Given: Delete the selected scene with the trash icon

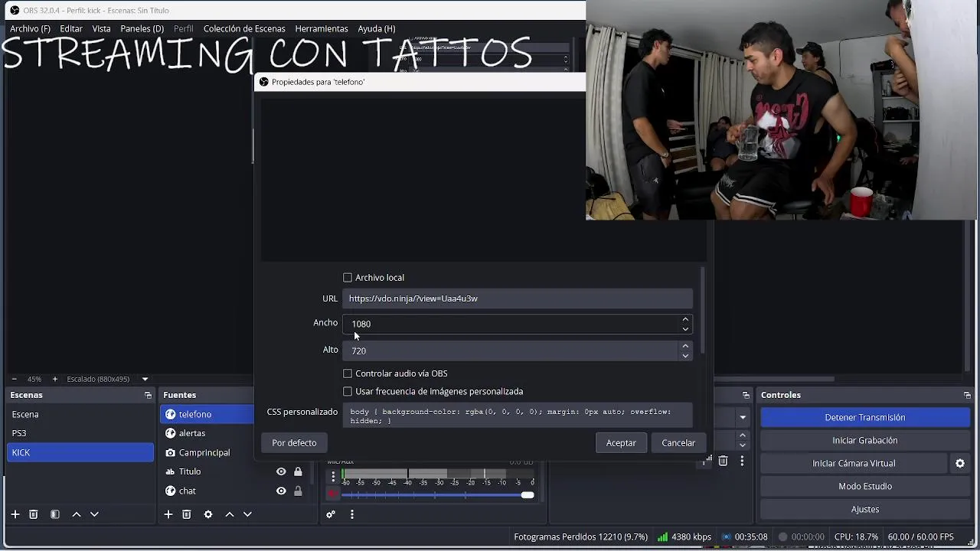Looking at the screenshot, I should click(34, 514).
